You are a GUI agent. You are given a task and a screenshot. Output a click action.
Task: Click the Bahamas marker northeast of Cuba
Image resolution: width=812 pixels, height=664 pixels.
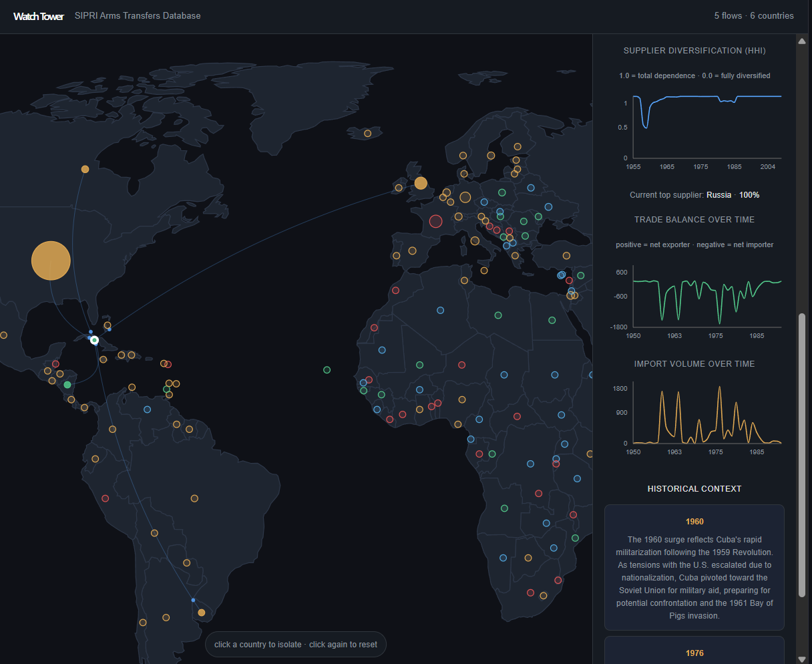click(108, 325)
